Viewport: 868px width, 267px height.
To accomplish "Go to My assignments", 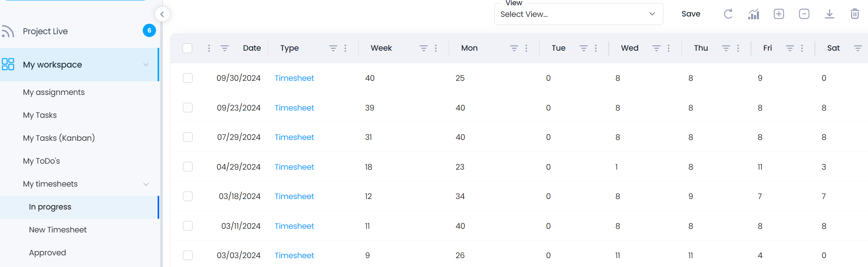I will (x=54, y=92).
